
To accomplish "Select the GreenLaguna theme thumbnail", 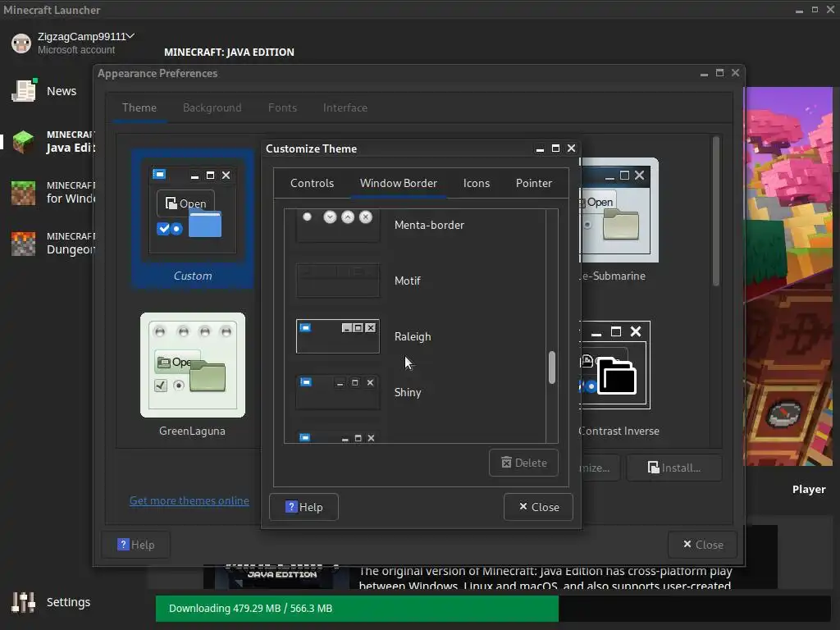I will [x=193, y=365].
